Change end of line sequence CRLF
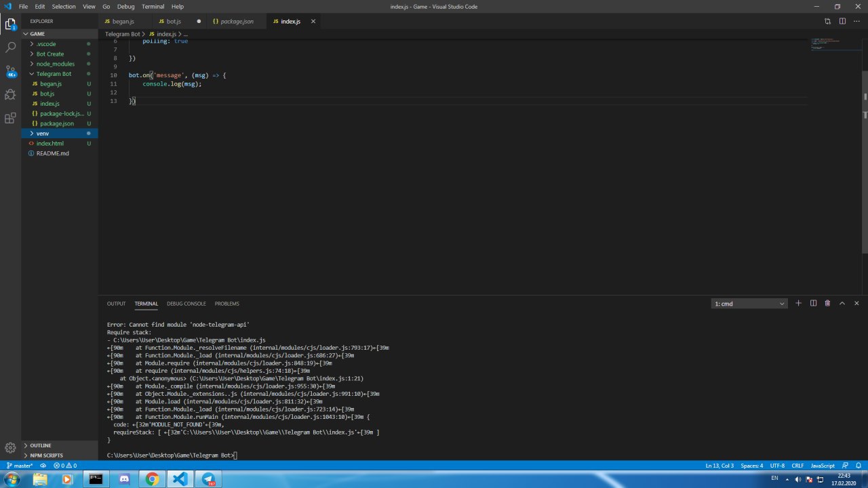Viewport: 868px width, 488px height. (x=797, y=466)
